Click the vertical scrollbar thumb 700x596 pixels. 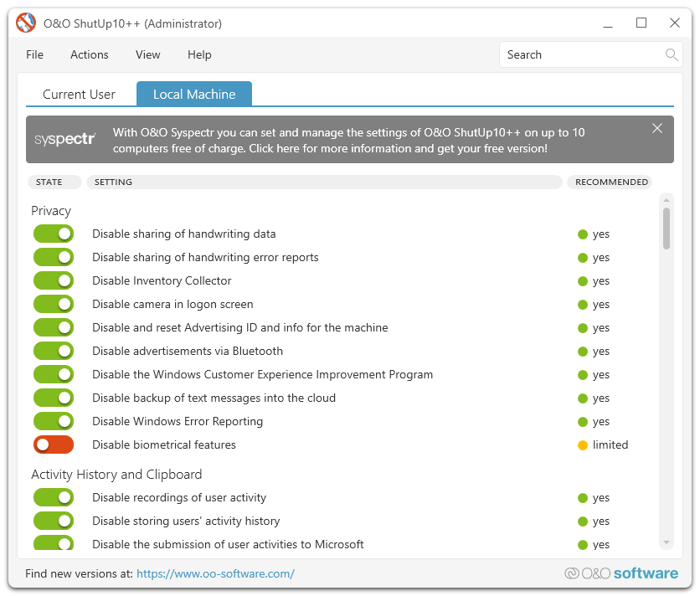click(667, 229)
